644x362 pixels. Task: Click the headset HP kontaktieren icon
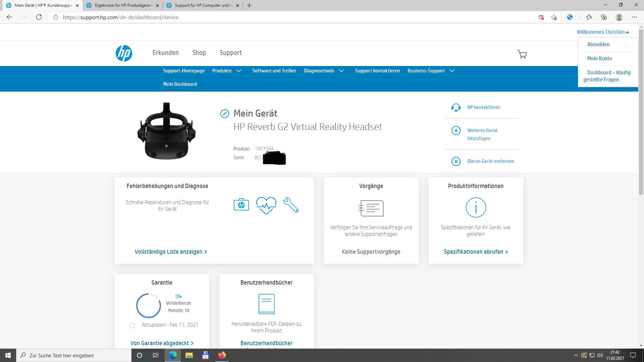point(456,108)
